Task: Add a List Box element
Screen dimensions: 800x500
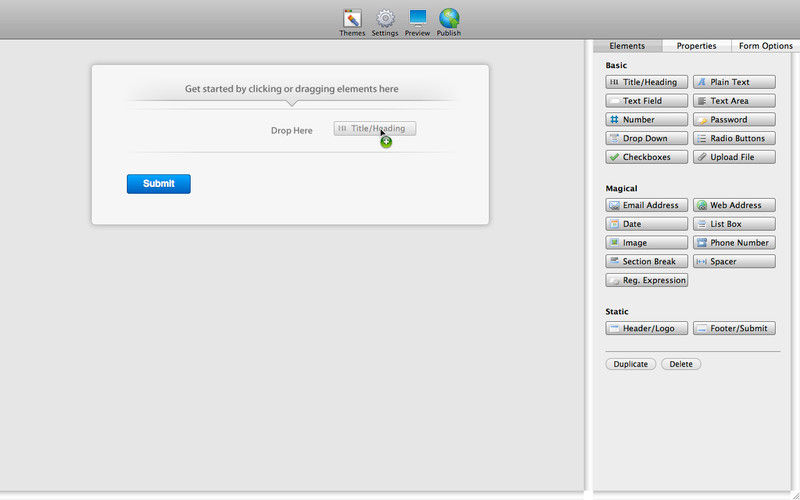Action: [x=734, y=224]
